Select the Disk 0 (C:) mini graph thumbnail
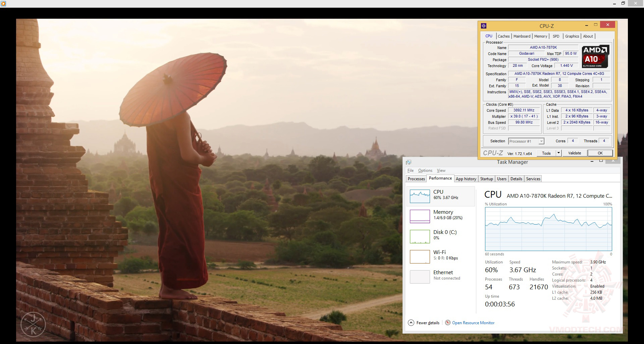Image resolution: width=644 pixels, height=344 pixels. [420, 237]
